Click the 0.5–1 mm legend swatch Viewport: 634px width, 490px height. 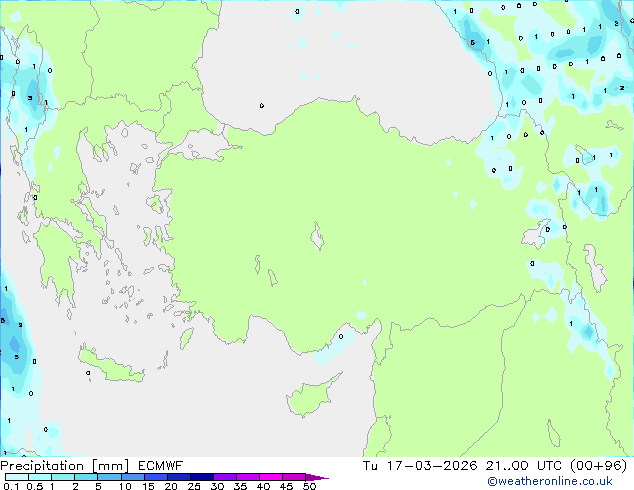40,477
